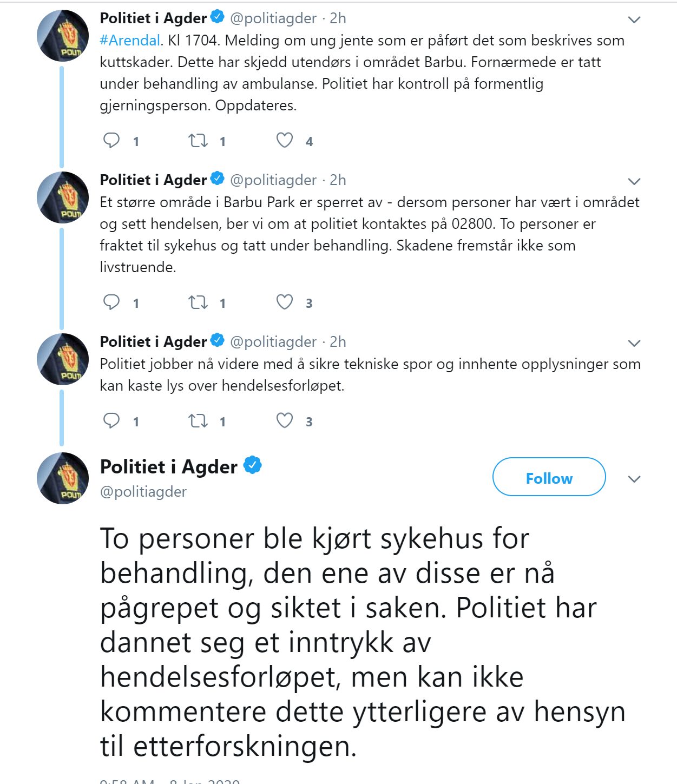Expand the Barbu Park tweet options menu
The image size is (677, 784).
pos(634,181)
